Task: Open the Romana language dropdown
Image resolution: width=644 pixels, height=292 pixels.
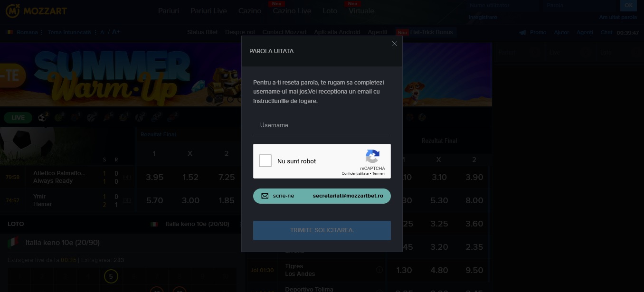Action: click(25, 32)
